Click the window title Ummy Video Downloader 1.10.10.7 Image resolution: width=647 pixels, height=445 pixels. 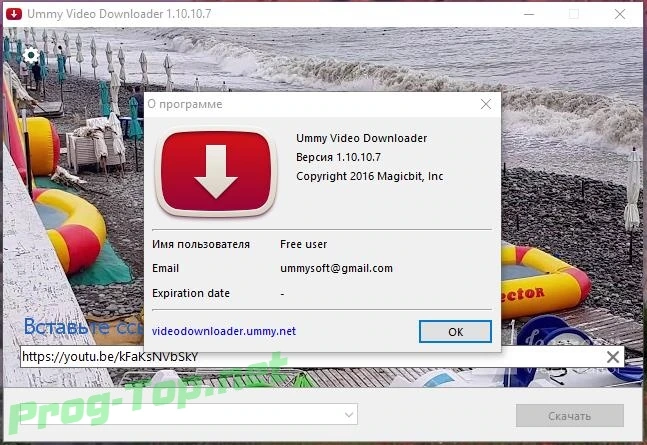pyautogui.click(x=119, y=14)
